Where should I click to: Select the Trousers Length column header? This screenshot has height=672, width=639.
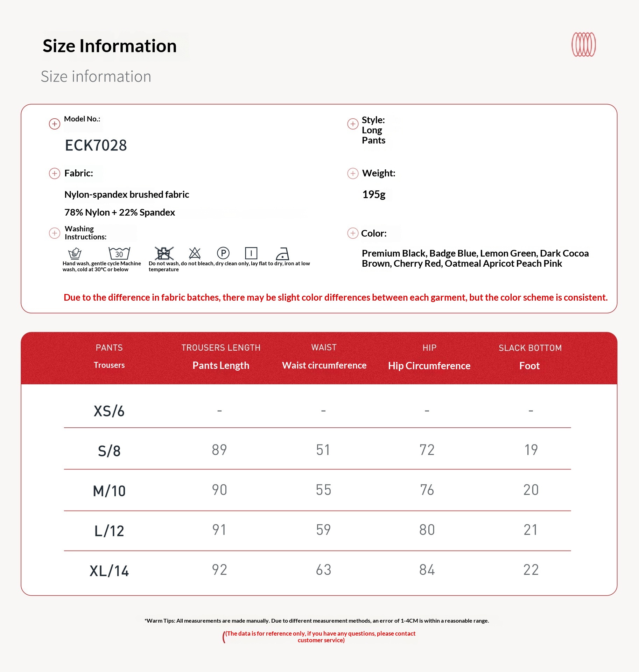tap(221, 348)
